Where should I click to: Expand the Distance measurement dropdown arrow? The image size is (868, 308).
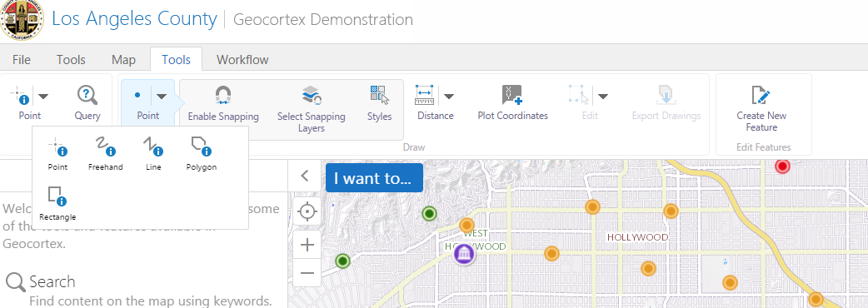[x=449, y=97]
